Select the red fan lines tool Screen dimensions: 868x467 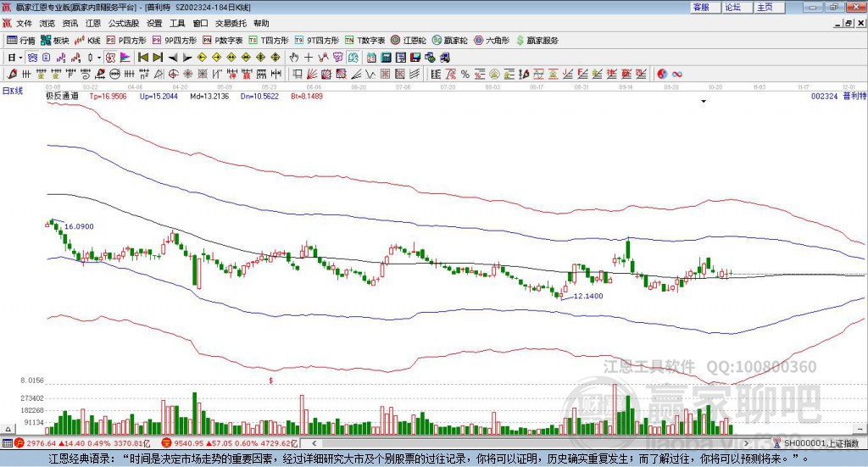[311, 74]
